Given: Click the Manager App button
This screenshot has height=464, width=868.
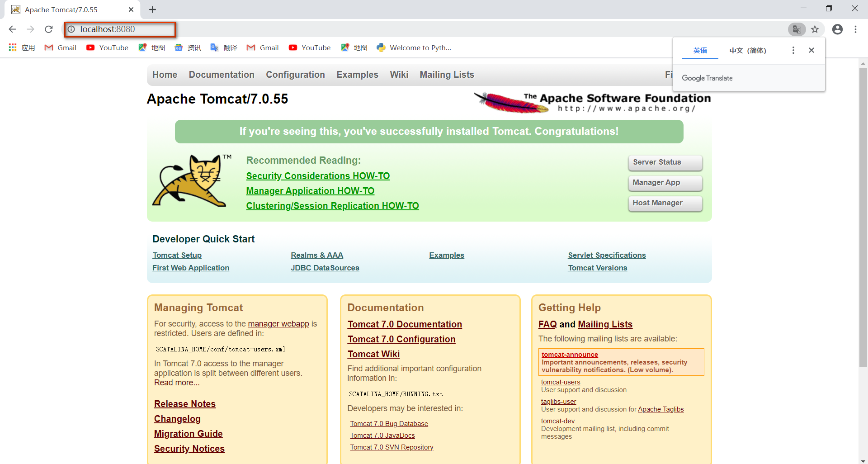Looking at the screenshot, I should [665, 183].
